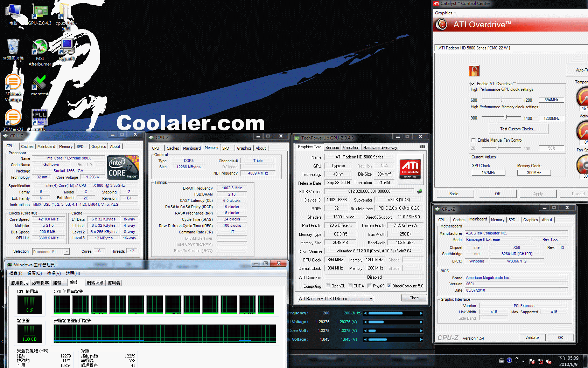Click the Afterburner Core Volt slider right arrow
The height and width of the screenshot is (368, 588).
point(421,331)
